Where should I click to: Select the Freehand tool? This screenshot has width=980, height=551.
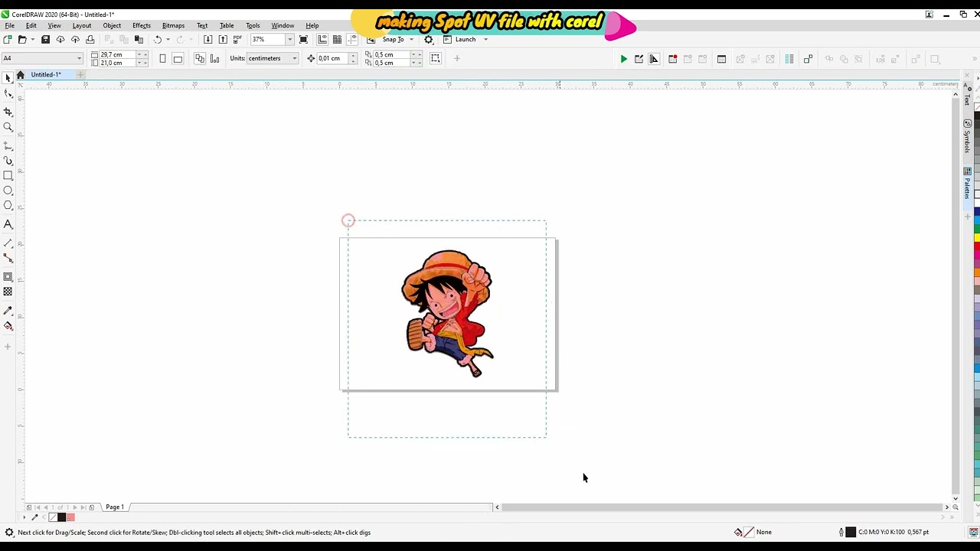(x=8, y=145)
